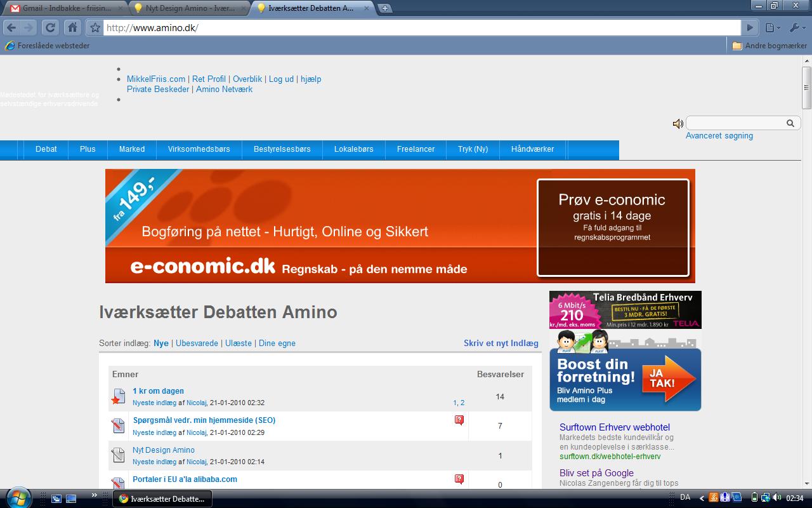Click the starred thread icon for 1 kr om dagen
The width and height of the screenshot is (812, 508).
point(117,396)
